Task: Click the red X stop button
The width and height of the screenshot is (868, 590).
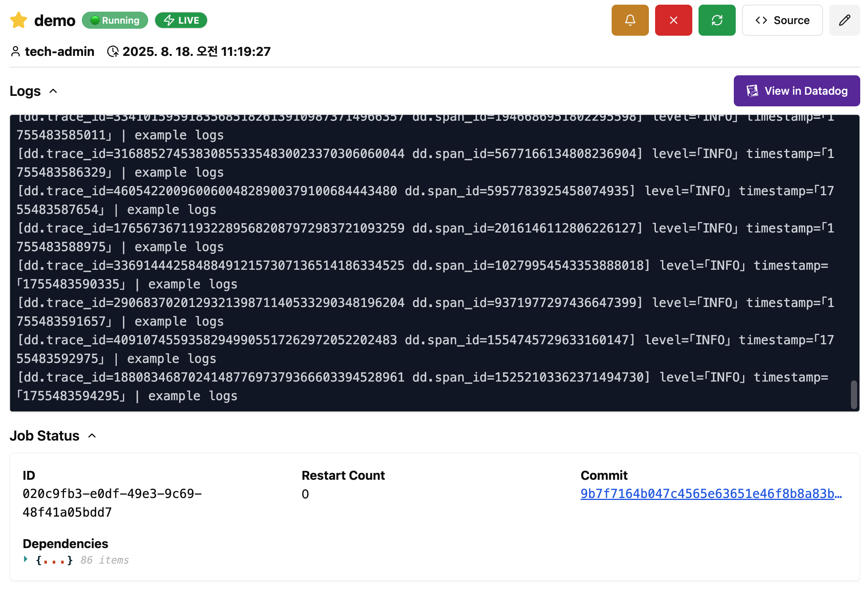Action: click(673, 20)
